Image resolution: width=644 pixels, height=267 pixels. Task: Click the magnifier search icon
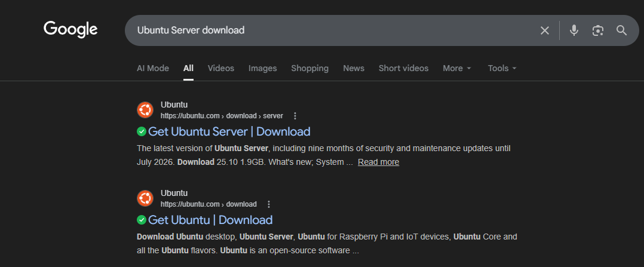click(x=622, y=30)
